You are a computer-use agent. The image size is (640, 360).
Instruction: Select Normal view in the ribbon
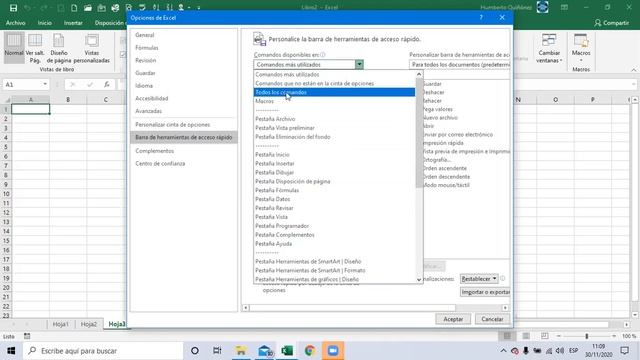[x=14, y=48]
